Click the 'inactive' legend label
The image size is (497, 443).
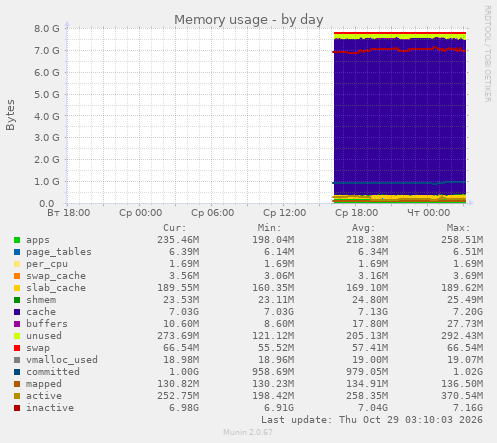pos(50,408)
